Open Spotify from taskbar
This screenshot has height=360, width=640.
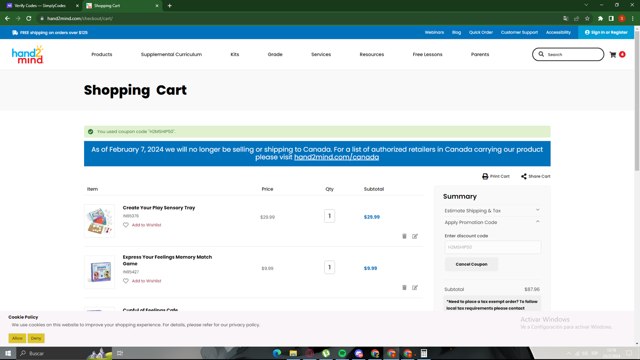342,353
